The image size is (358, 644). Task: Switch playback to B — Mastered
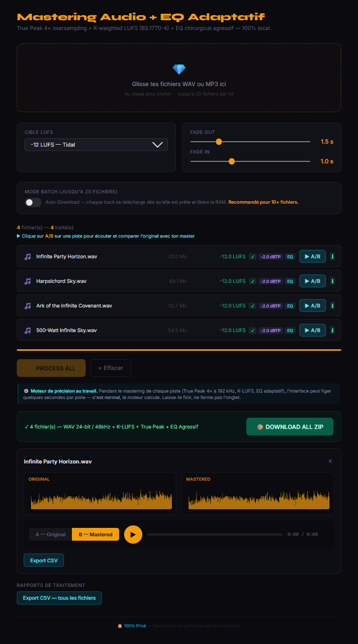tap(96, 534)
